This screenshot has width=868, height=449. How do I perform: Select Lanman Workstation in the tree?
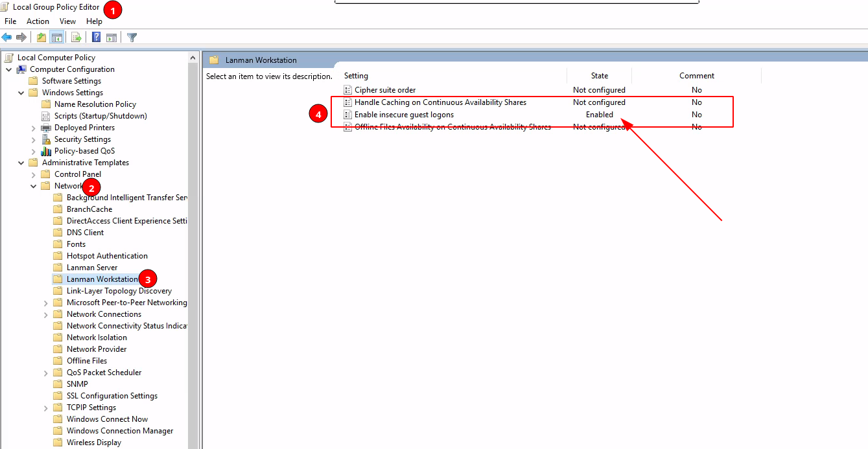102,279
